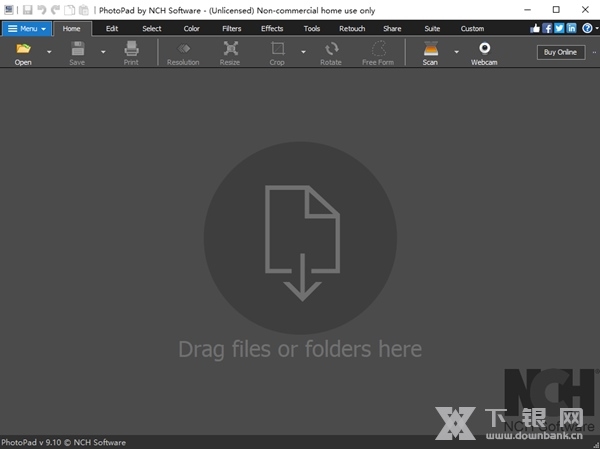This screenshot has width=600, height=449.
Task: Expand the Help dropdown arrow
Action: (597, 28)
